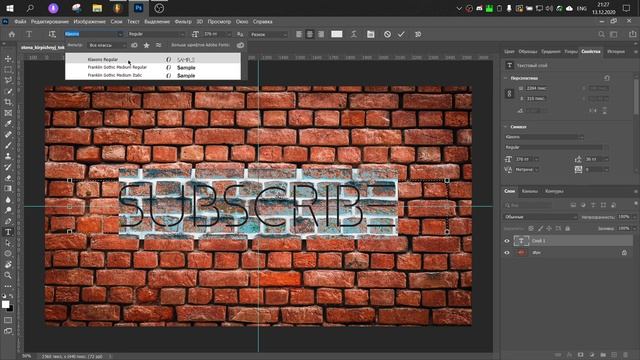Open font size dropdown in options bar
This screenshot has height=360, width=640.
pyautogui.click(x=229, y=34)
